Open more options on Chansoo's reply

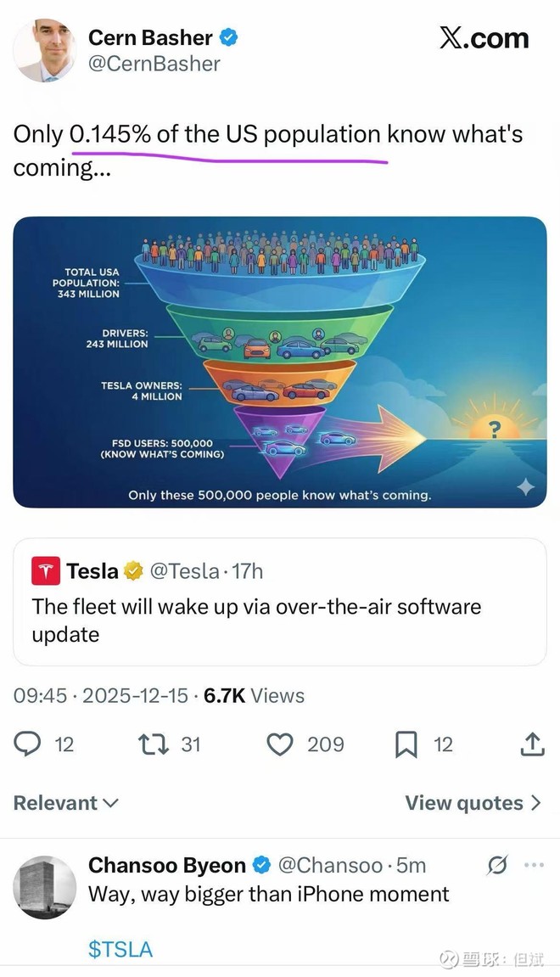534,865
